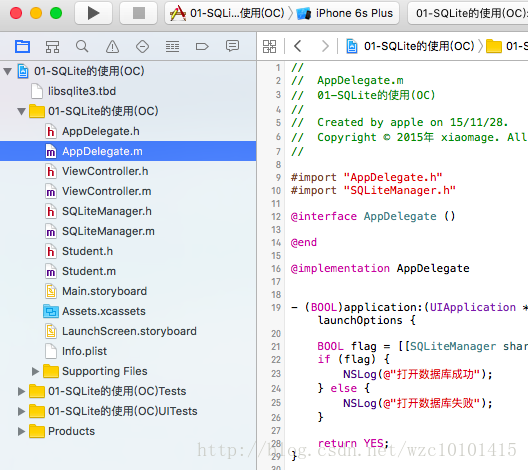Collapse the 01-SQLite的使用(OC) project root
This screenshot has width=528, height=470.
click(x=8, y=71)
